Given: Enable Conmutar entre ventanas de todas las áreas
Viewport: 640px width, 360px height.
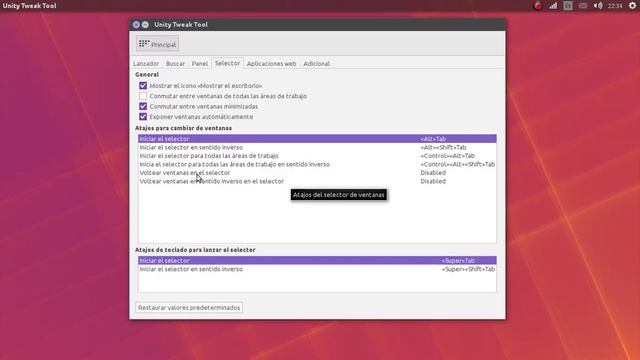Looking at the screenshot, I should [x=143, y=96].
